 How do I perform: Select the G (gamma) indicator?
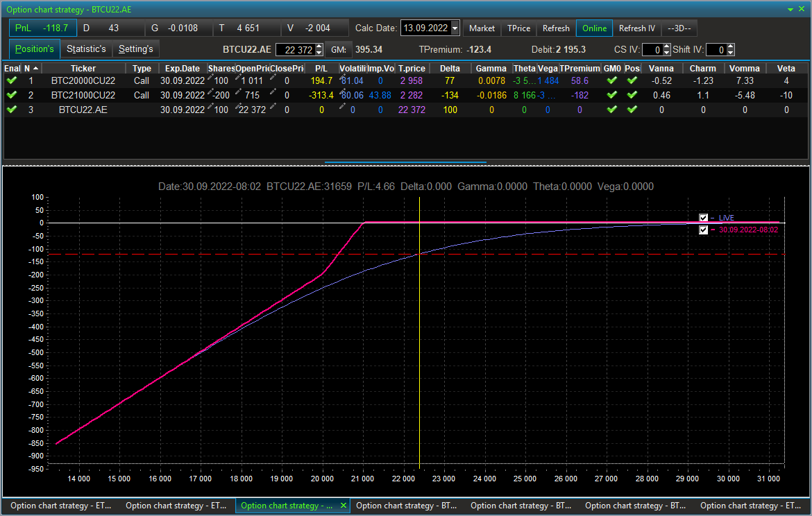point(179,28)
